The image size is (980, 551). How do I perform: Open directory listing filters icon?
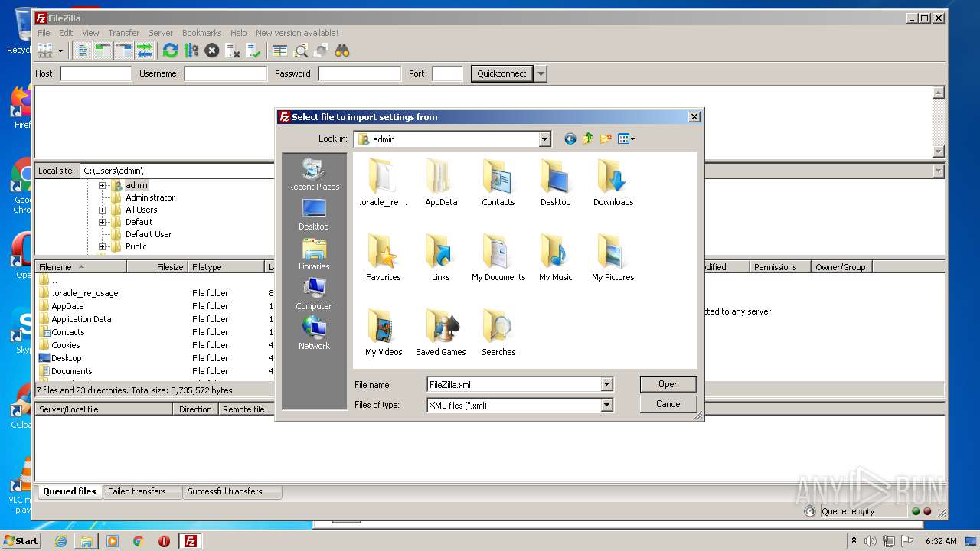tap(280, 51)
